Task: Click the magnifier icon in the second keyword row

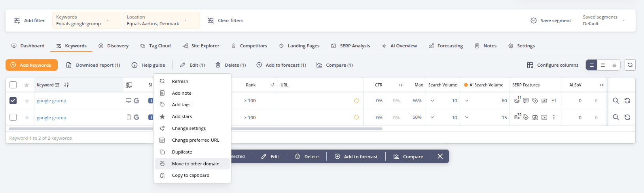Action: (616, 117)
